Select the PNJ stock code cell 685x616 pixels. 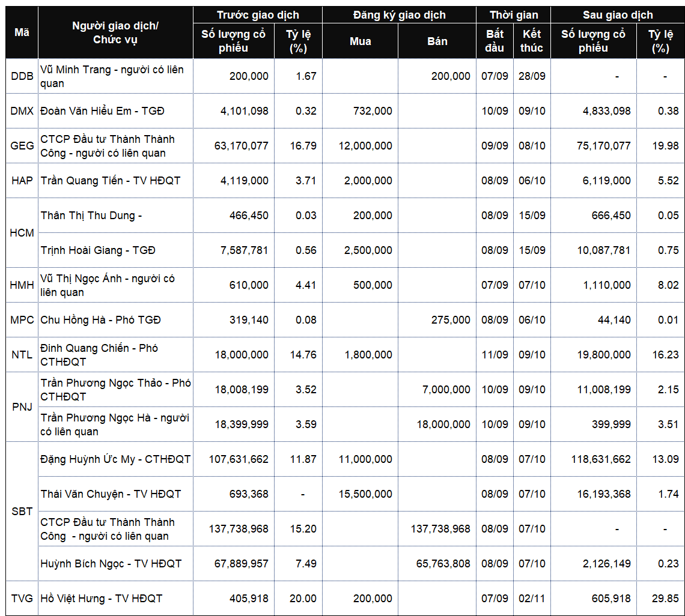(22, 407)
